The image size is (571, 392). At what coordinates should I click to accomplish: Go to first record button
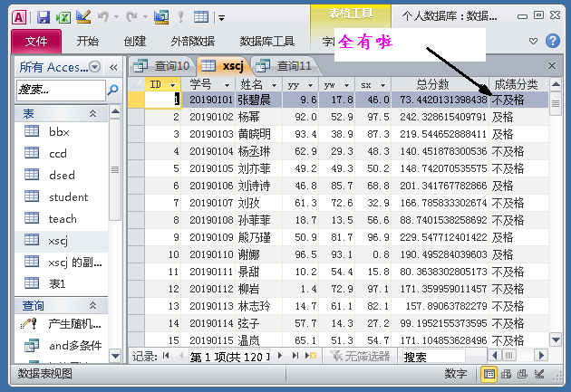166,356
